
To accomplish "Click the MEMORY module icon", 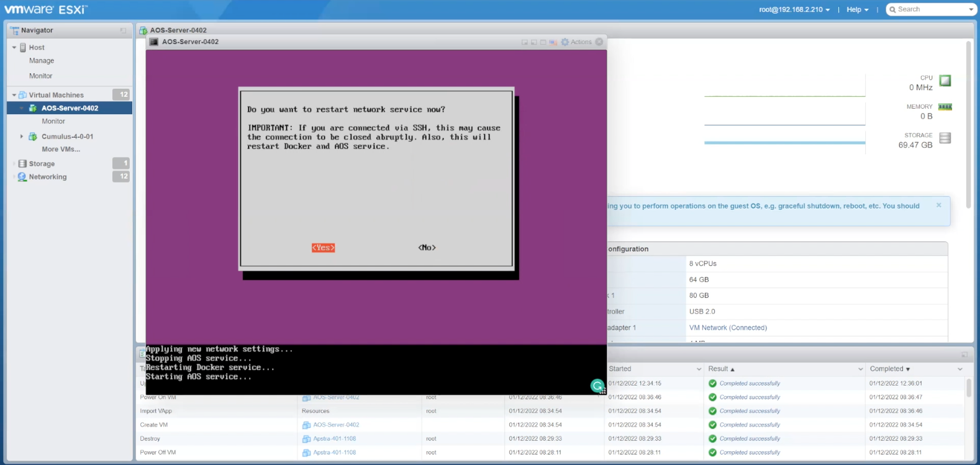I will click(x=945, y=107).
